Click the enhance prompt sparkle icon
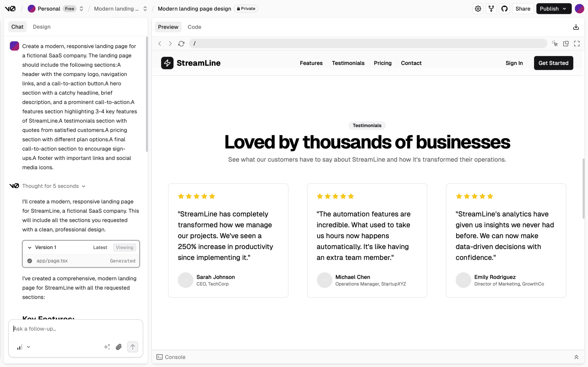588x367 pixels. pyautogui.click(x=107, y=347)
